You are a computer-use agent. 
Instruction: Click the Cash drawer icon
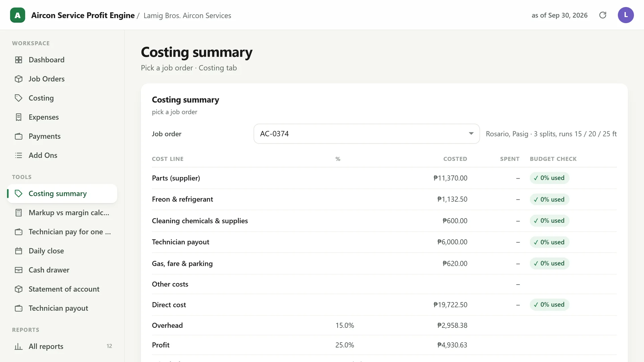click(x=19, y=270)
